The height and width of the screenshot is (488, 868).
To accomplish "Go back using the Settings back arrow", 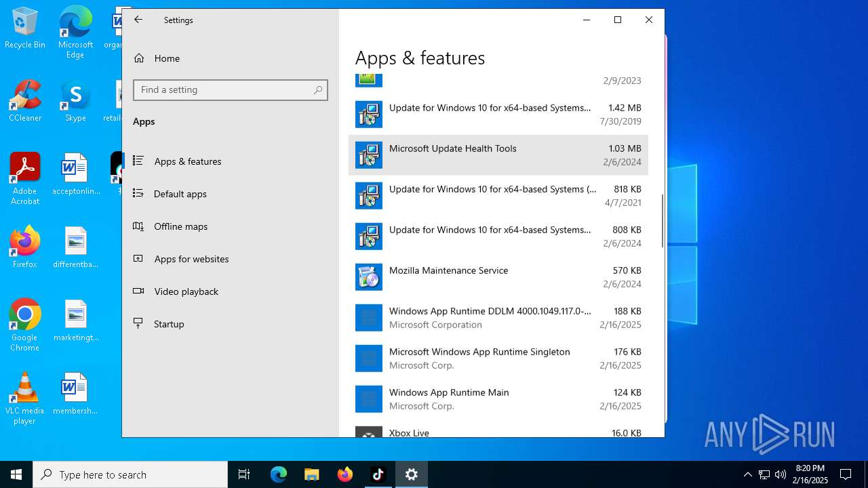I will click(138, 20).
